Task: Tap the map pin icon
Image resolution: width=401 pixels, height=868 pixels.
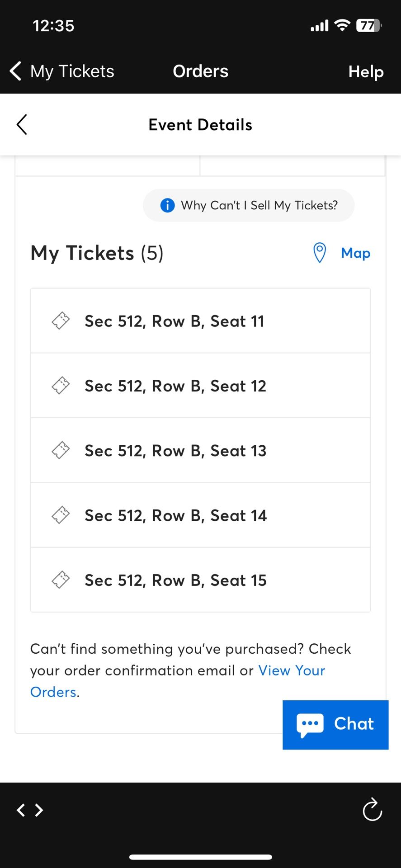Action: (320, 253)
